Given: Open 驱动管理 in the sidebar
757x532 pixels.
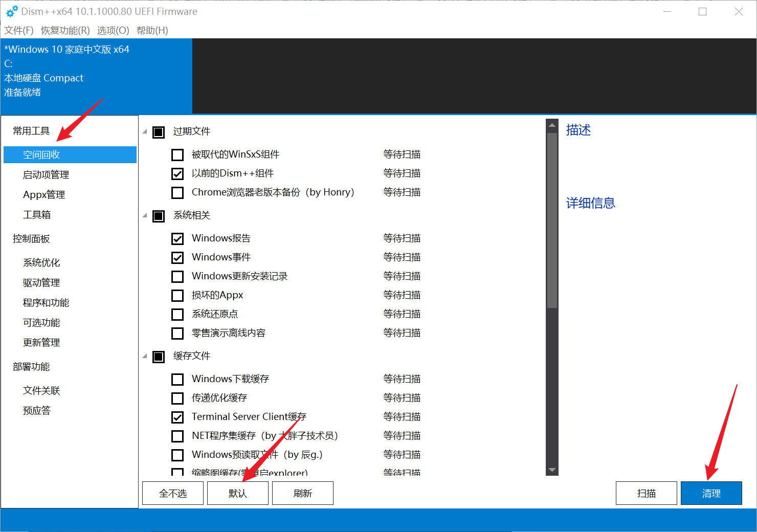Looking at the screenshot, I should (x=41, y=283).
